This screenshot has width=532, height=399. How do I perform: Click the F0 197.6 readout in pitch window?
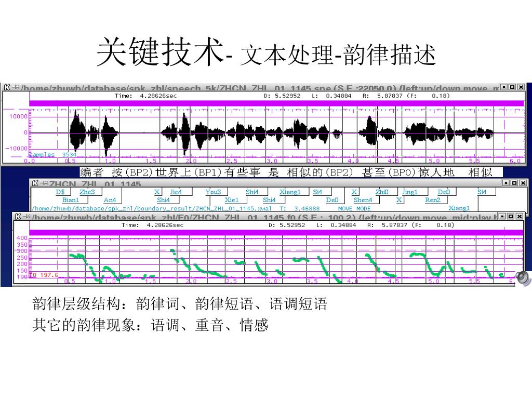[44, 275]
